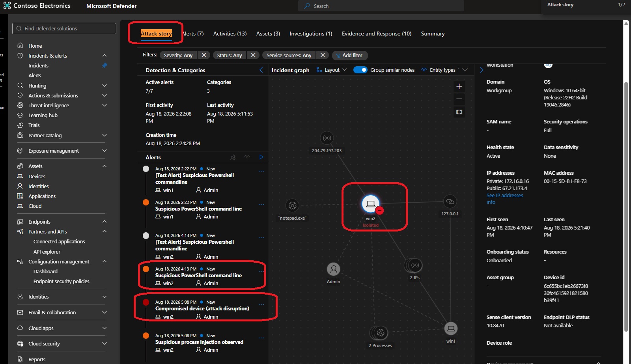631x364 pixels.
Task: Click the top Search box
Action: tap(381, 6)
